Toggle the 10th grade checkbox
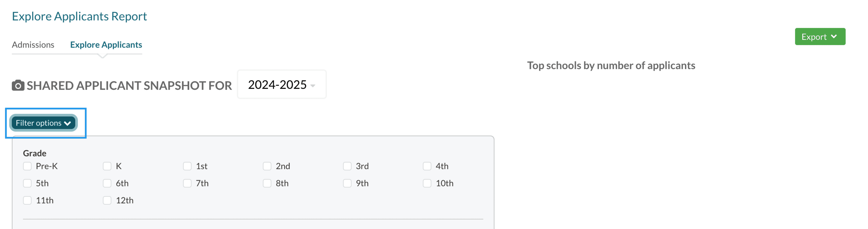Viewport: 868px width, 229px height. point(427,183)
